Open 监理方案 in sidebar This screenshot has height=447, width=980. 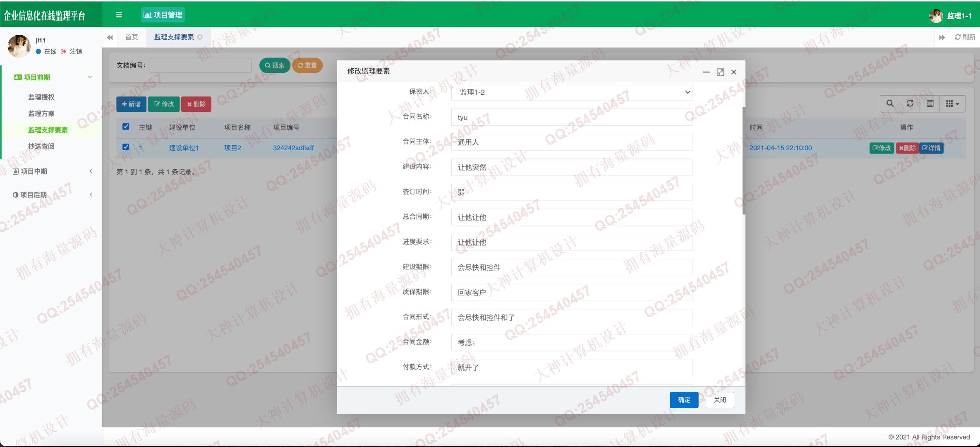[41, 113]
